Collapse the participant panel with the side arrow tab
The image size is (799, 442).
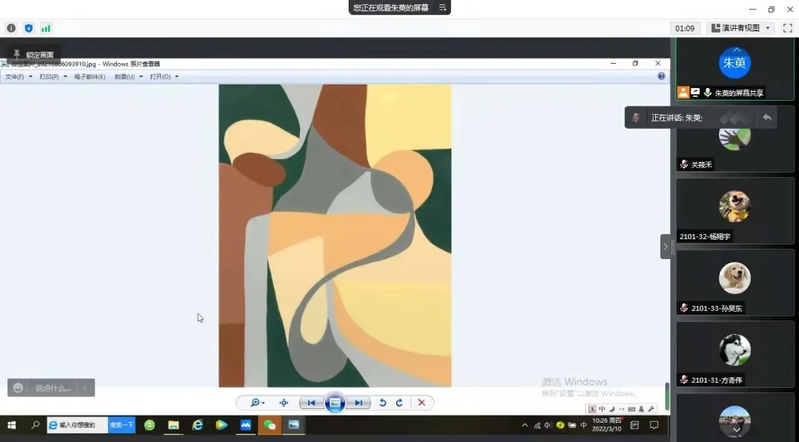pos(665,247)
